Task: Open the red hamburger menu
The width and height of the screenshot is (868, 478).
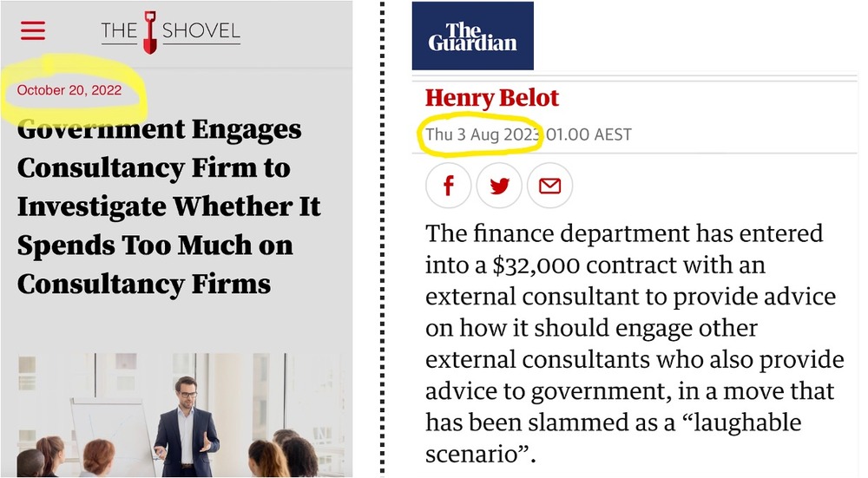Action: (x=33, y=30)
